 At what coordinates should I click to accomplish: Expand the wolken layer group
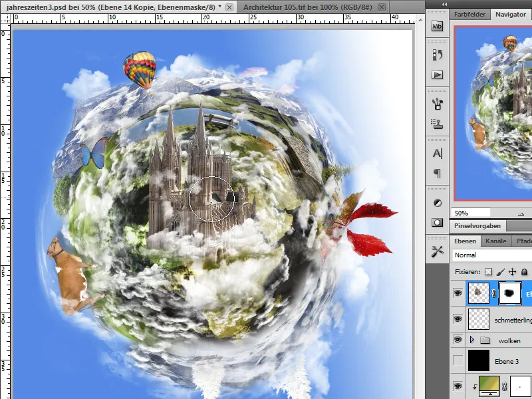tap(472, 340)
